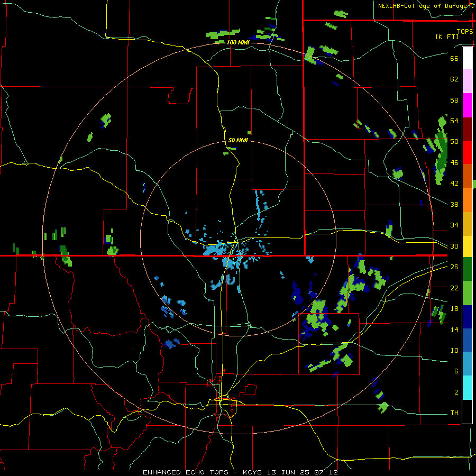This screenshot has width=476, height=476.
Task: Click the cyan legend swatch
Action: pyautogui.click(x=467, y=388)
